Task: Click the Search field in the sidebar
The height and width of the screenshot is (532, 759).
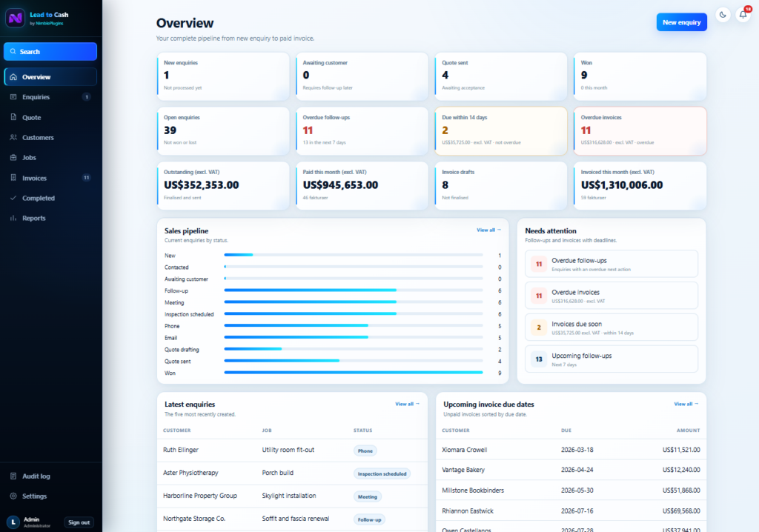Action: tap(50, 51)
